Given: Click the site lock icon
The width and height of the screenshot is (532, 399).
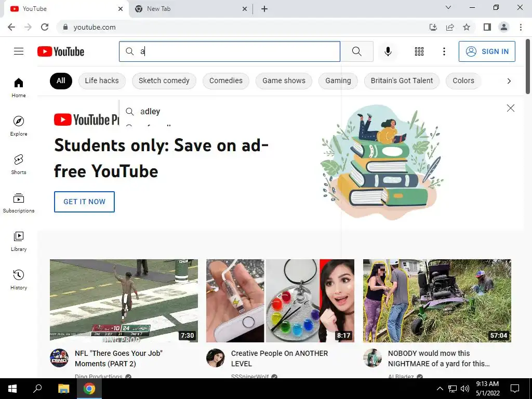Looking at the screenshot, I should [x=65, y=27].
